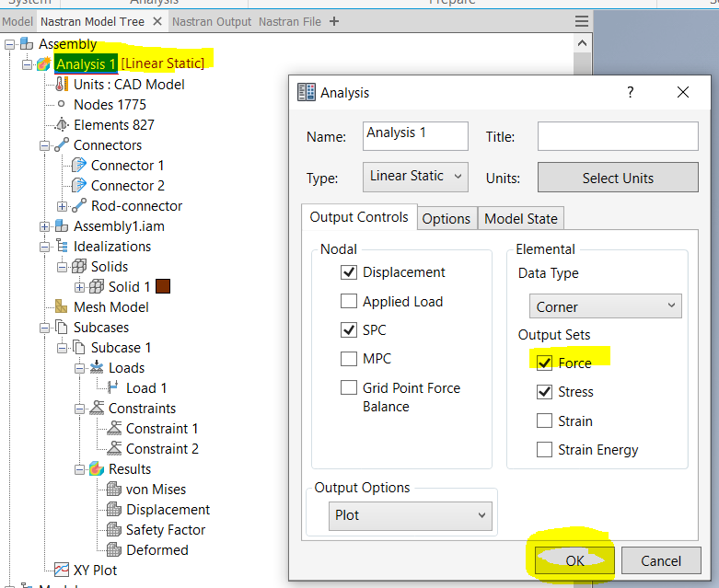Click the Title input field

tap(618, 135)
